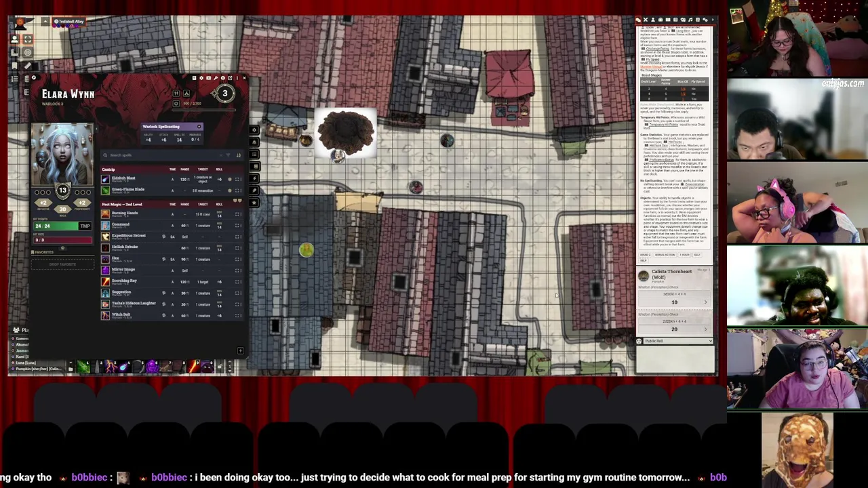Click Tasha's Hideous Laughter spell icon
This screenshot has height=488, width=868.
pos(105,304)
